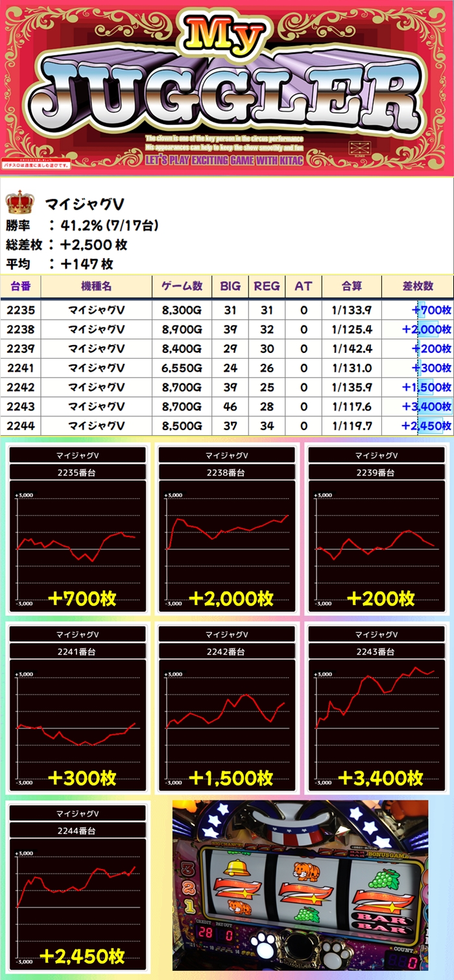Click machine number 2238 in the table
The image size is (454, 980).
click(x=21, y=329)
